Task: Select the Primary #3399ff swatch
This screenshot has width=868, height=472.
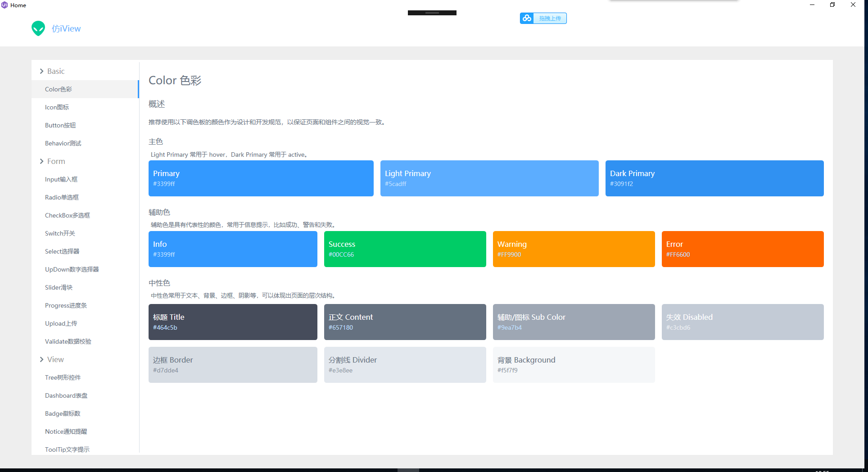Action: [x=261, y=178]
